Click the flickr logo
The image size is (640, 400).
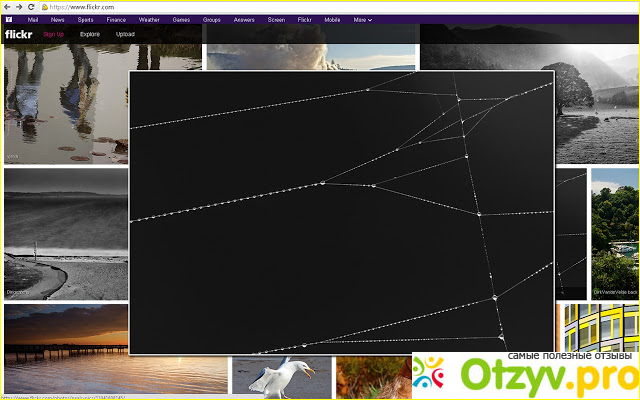[x=20, y=34]
